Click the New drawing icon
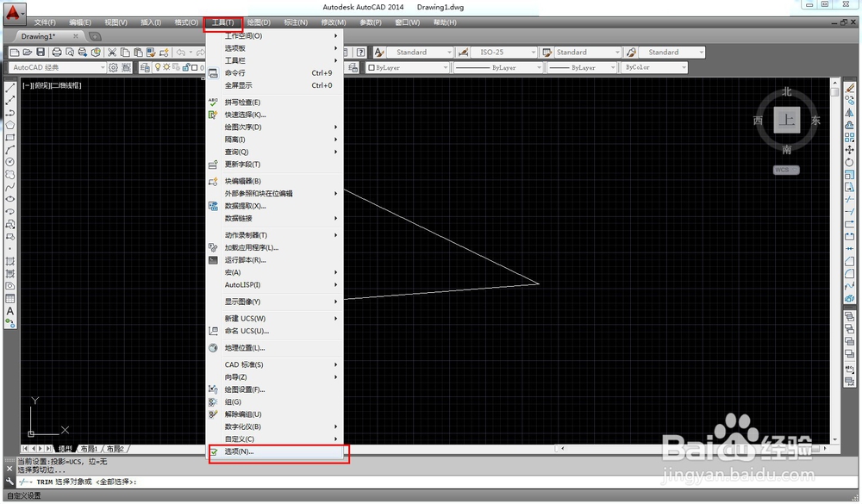 point(15,53)
